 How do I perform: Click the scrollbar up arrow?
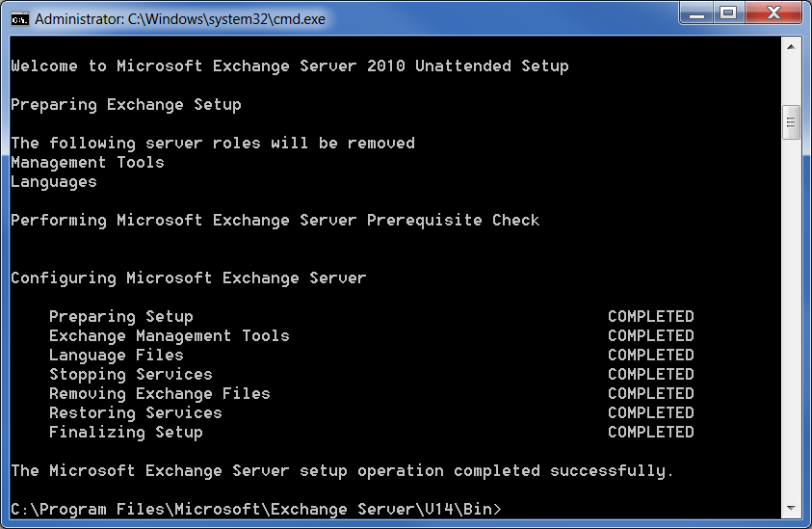pyautogui.click(x=791, y=47)
